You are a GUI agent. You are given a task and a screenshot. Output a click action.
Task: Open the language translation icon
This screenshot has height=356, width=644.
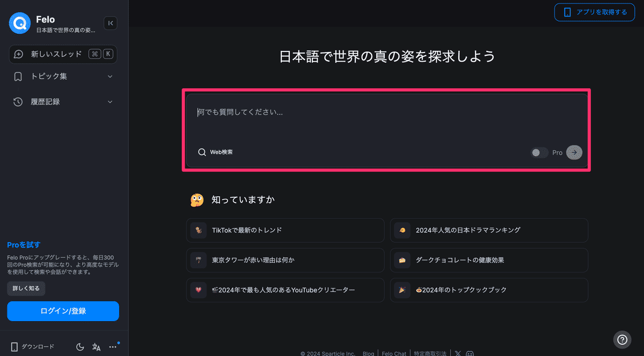(97, 347)
